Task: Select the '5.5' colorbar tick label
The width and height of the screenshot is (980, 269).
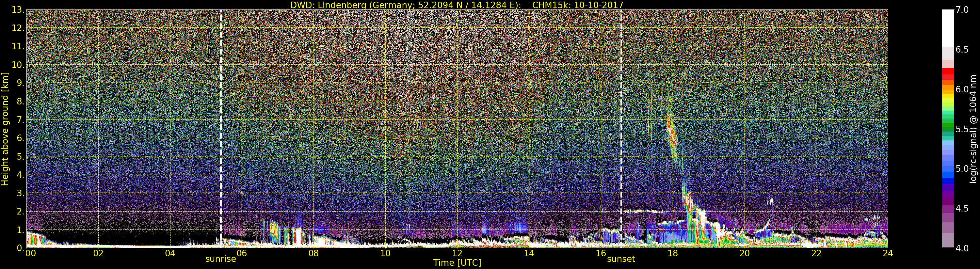Action: coord(962,129)
